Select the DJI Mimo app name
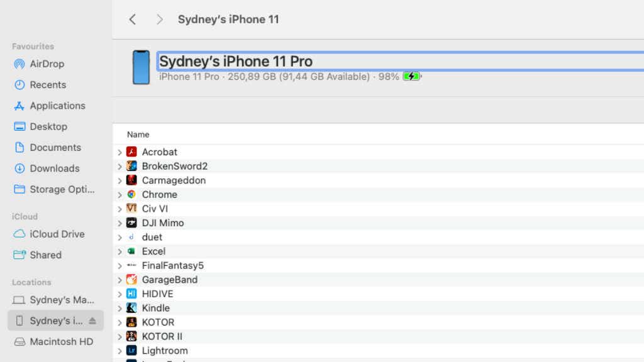The width and height of the screenshot is (644, 362). pos(163,223)
